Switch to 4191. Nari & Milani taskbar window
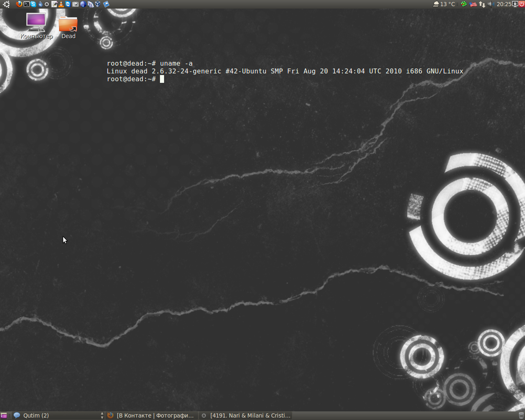Viewport: 525px width, 420px height. coord(246,415)
